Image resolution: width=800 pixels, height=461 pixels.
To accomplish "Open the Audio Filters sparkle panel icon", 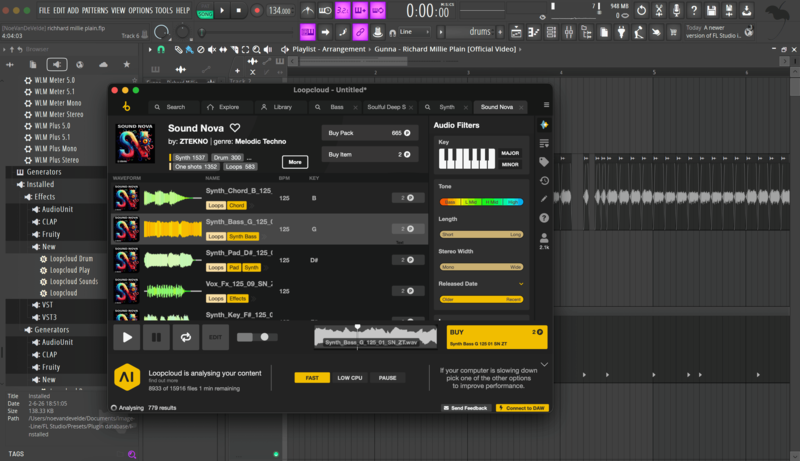I will [x=544, y=125].
